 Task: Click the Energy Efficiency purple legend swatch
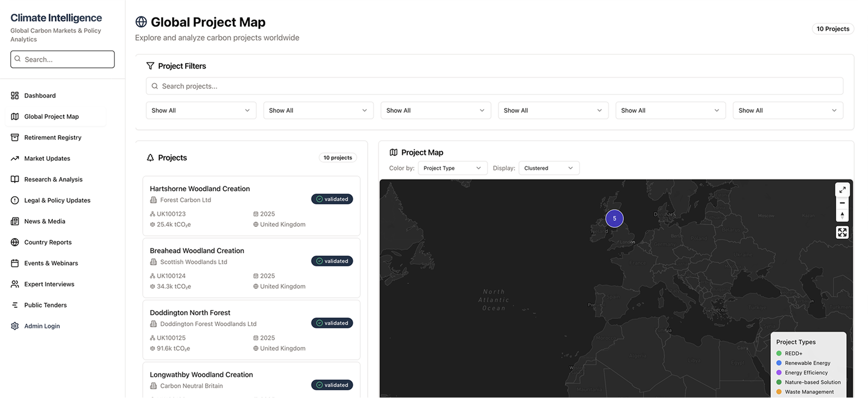779,373
